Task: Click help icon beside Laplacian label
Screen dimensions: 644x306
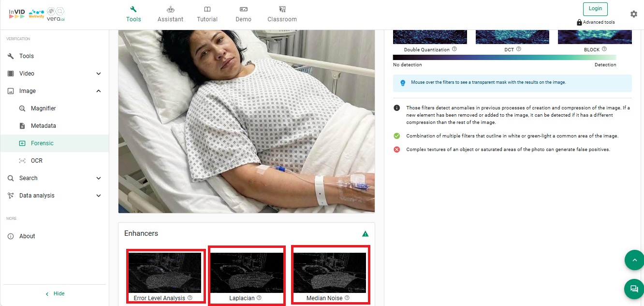Action: coord(259,298)
